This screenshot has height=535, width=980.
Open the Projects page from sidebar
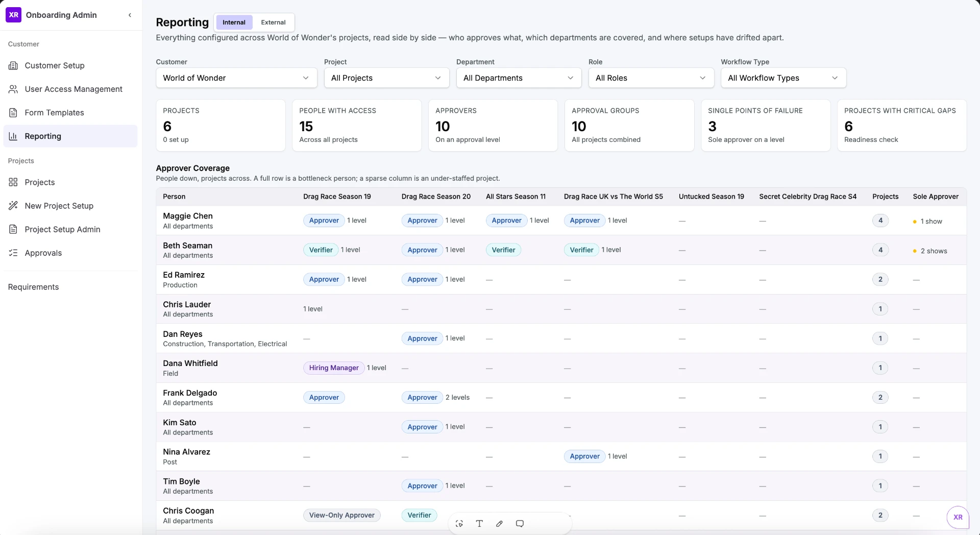70,182
